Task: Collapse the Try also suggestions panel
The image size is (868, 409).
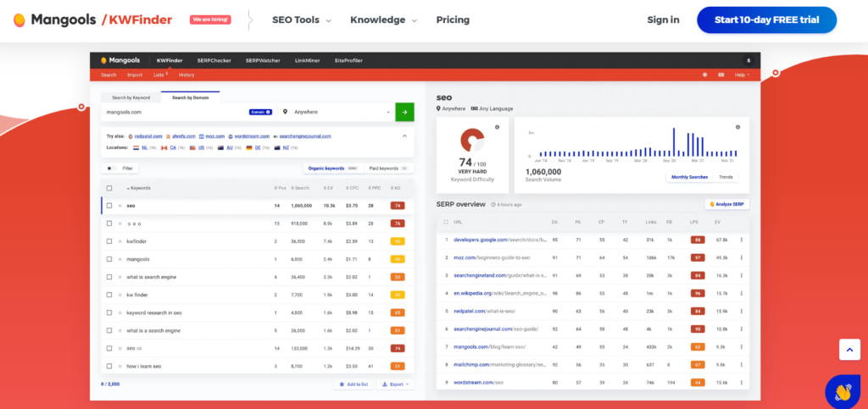Action: 404,135
